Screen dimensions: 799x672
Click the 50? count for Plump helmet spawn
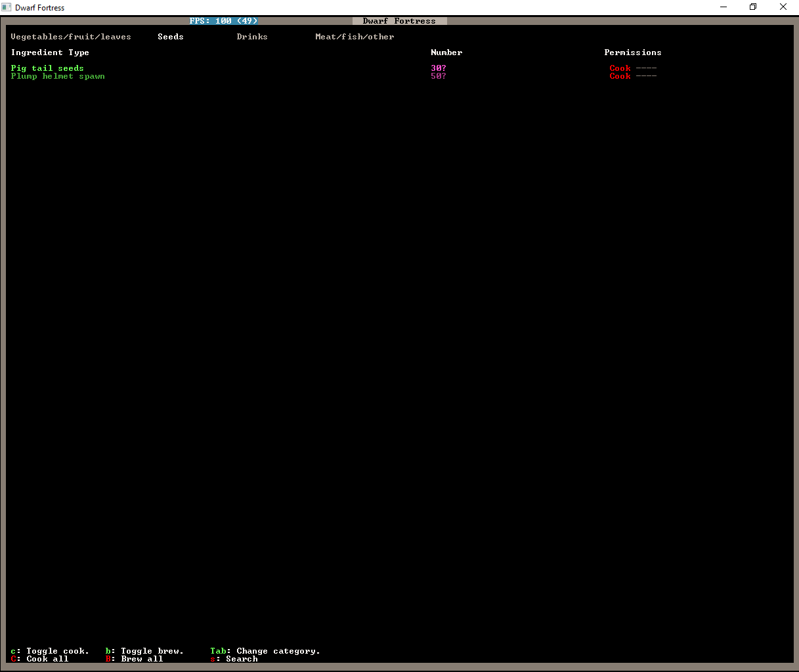[x=439, y=76]
